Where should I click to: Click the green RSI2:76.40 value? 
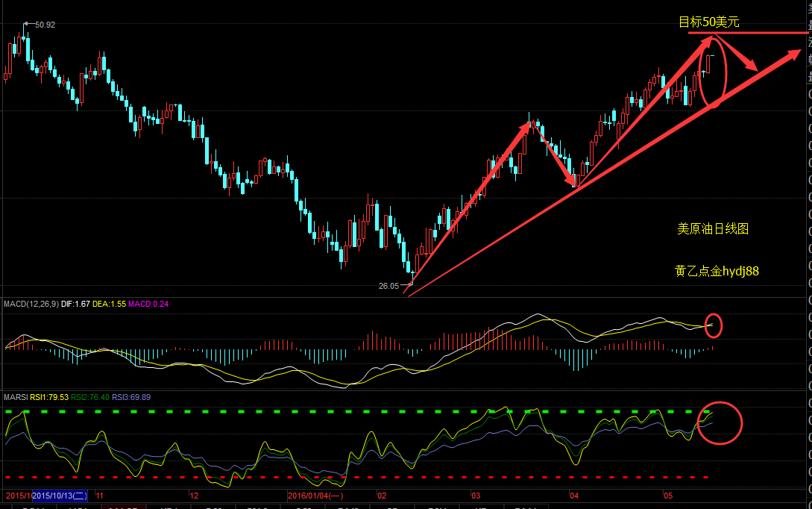[x=90, y=397]
